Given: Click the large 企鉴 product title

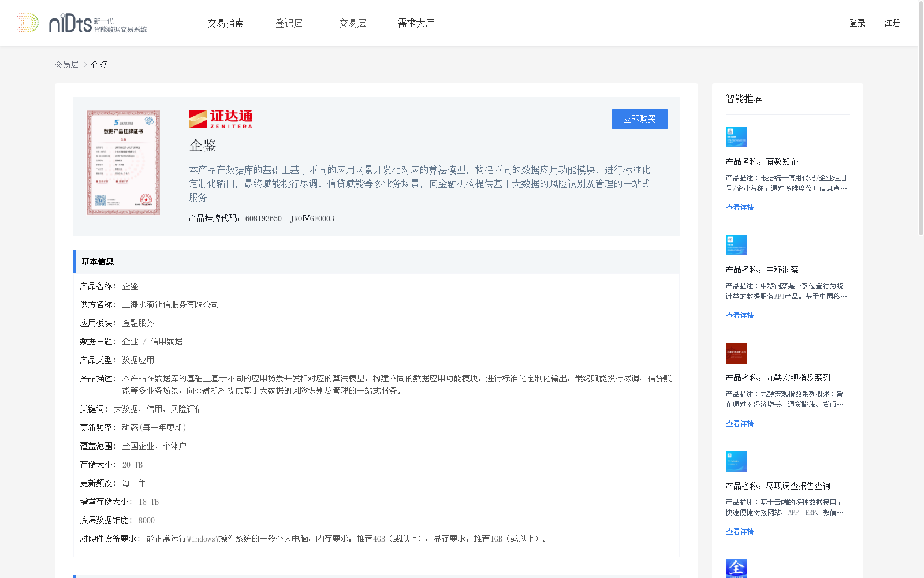Looking at the screenshot, I should [x=203, y=146].
